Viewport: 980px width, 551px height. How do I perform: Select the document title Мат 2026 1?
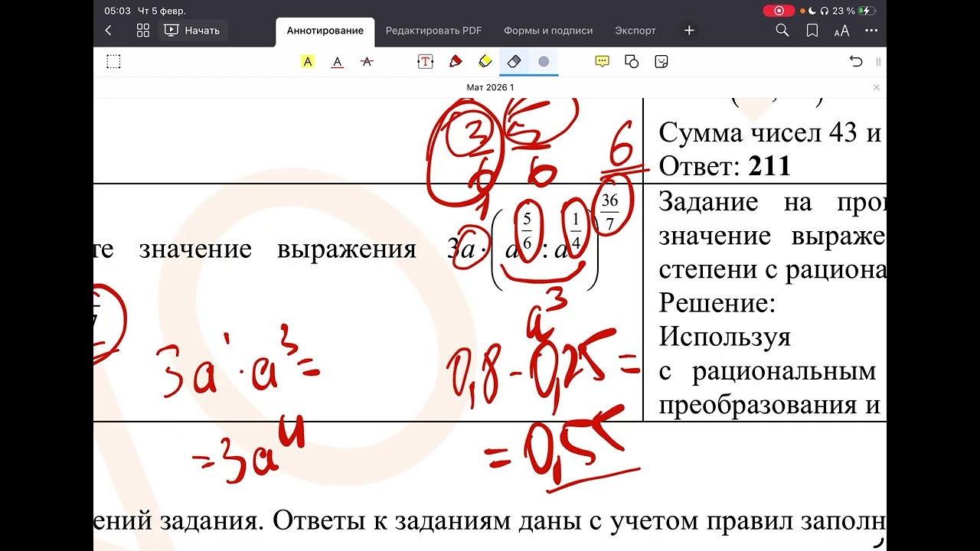pyautogui.click(x=490, y=87)
